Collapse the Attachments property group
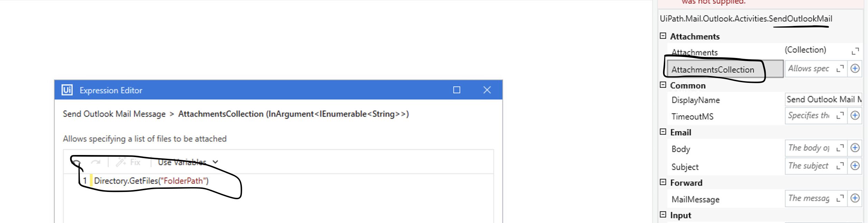Viewport: 868px width, 223px height. coord(663,36)
